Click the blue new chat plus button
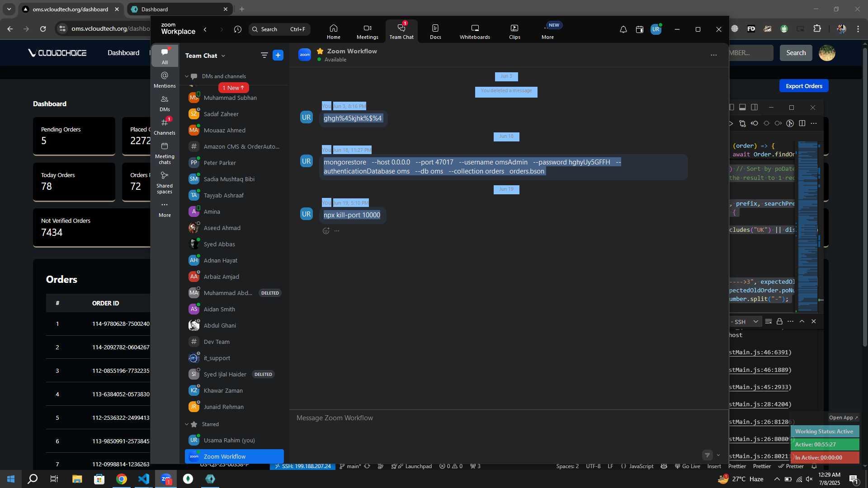The image size is (868, 488). (x=278, y=55)
